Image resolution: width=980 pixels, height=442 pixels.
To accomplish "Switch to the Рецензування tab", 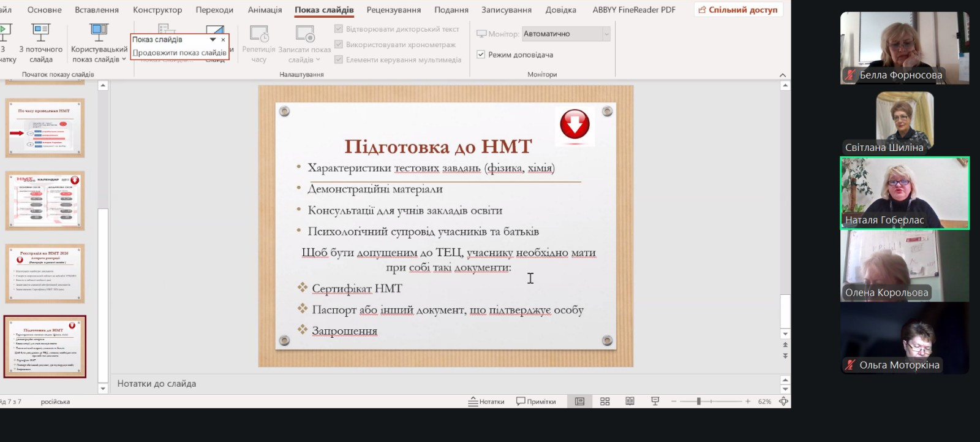I will (x=393, y=10).
